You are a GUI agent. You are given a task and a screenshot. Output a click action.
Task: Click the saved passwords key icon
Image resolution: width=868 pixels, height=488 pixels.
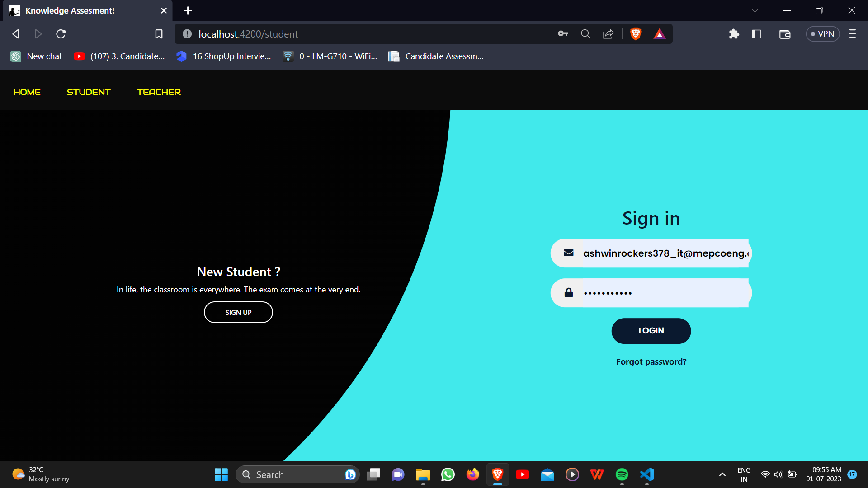pos(562,34)
